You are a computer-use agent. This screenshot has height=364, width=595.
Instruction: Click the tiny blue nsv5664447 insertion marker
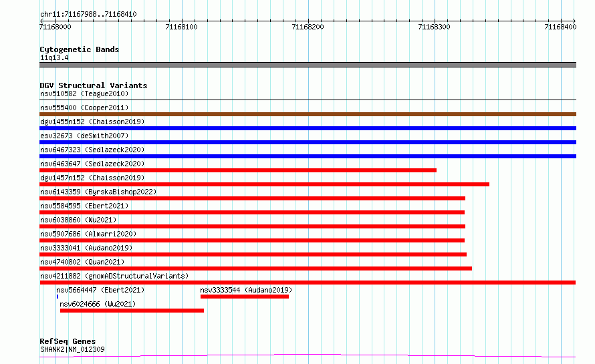[57, 297]
